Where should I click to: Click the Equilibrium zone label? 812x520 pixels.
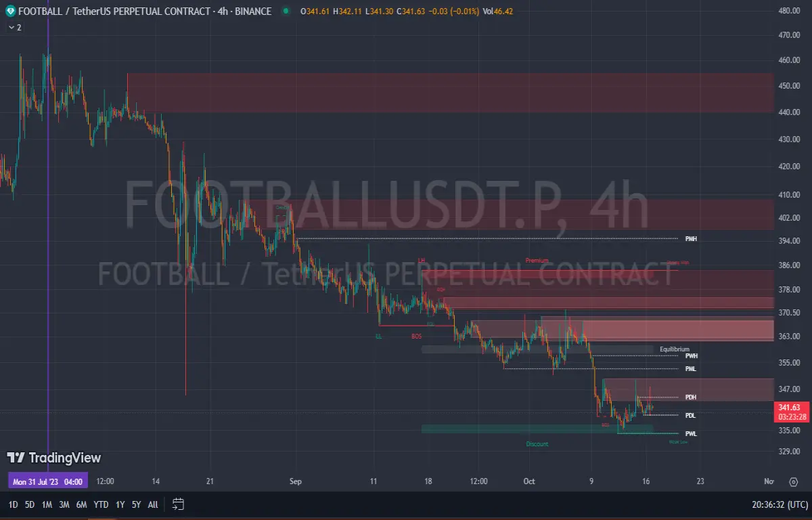[675, 349]
